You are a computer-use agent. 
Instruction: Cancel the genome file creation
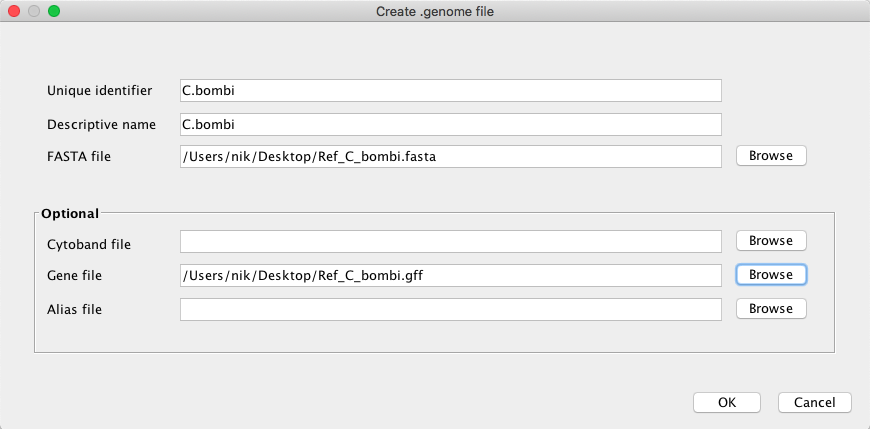(x=815, y=402)
